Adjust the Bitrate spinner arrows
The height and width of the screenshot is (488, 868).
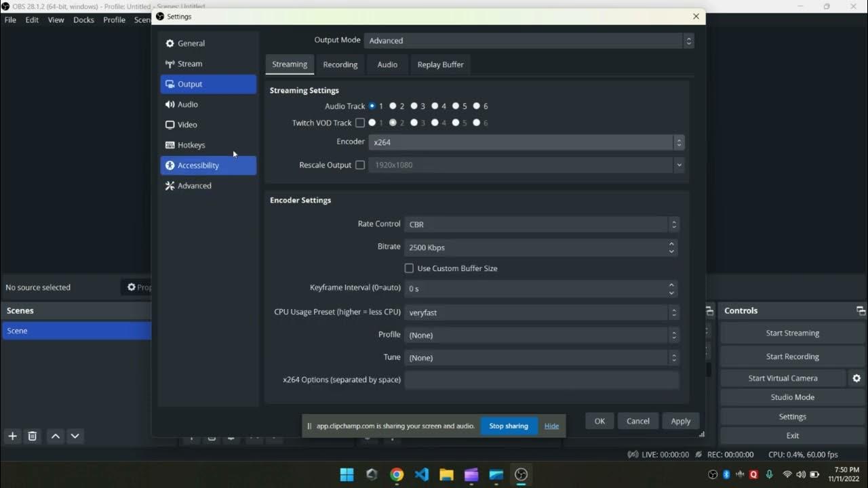(x=671, y=247)
